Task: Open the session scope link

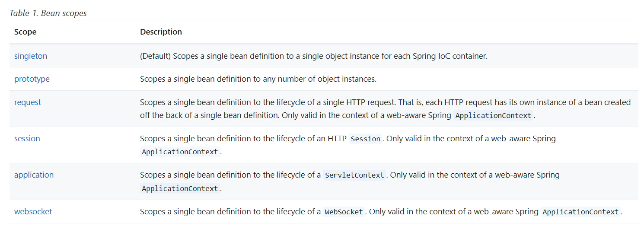Action: coord(27,139)
